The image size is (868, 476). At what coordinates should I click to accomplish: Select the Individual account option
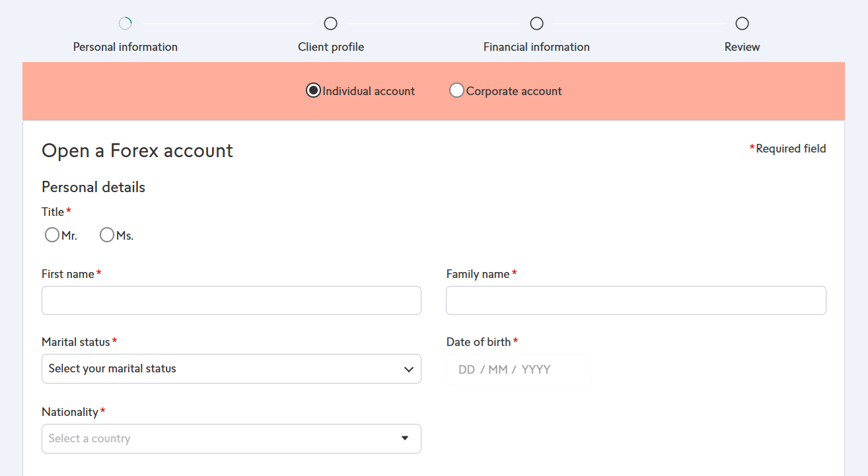[314, 90]
